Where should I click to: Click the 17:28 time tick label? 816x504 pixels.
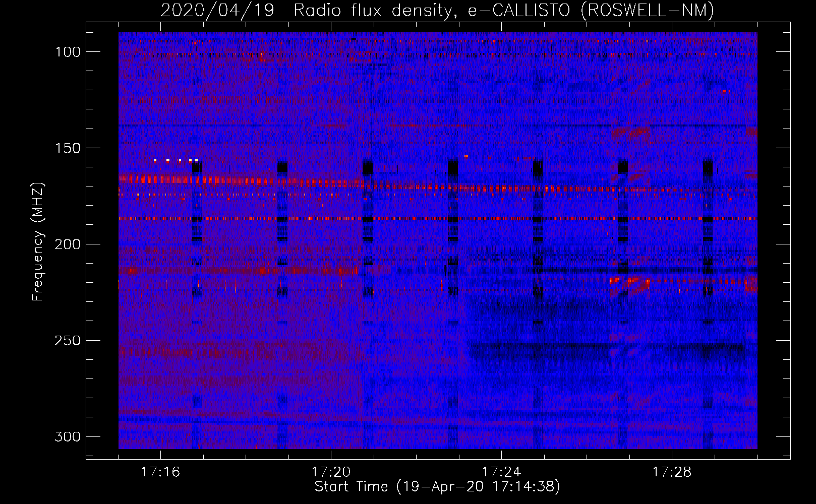672,472
